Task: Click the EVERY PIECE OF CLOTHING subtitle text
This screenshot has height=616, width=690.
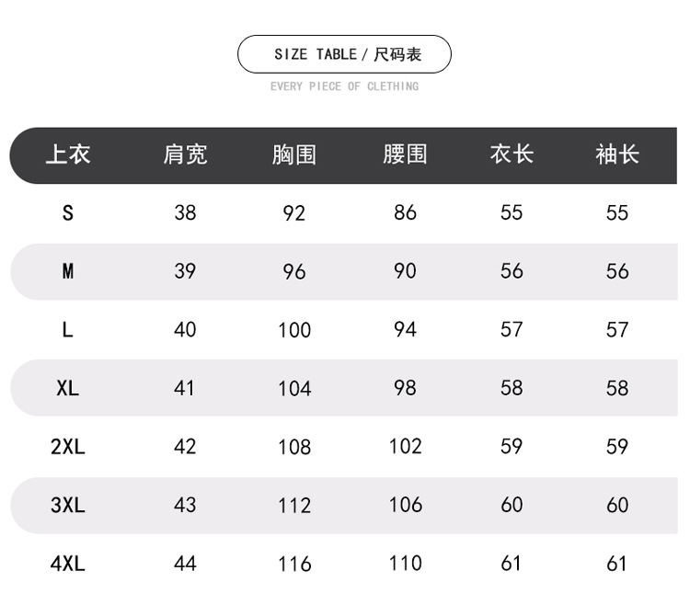Action: pos(345,86)
